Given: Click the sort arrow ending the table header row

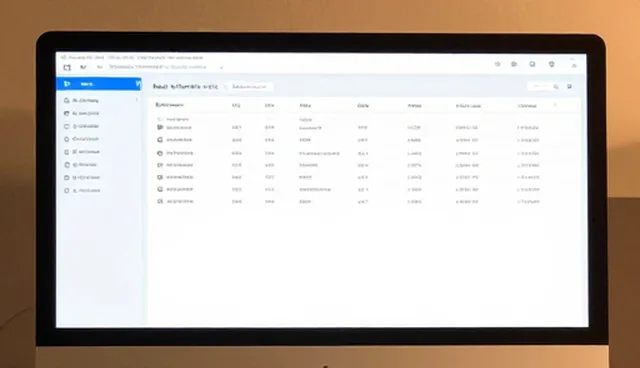Looking at the screenshot, I should tap(555, 105).
